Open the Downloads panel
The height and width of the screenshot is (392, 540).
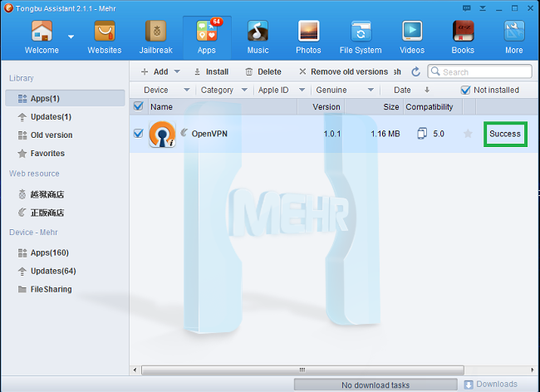tap(491, 384)
